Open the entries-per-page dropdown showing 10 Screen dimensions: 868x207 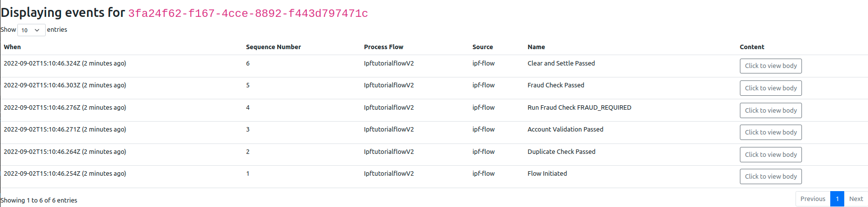coord(31,30)
